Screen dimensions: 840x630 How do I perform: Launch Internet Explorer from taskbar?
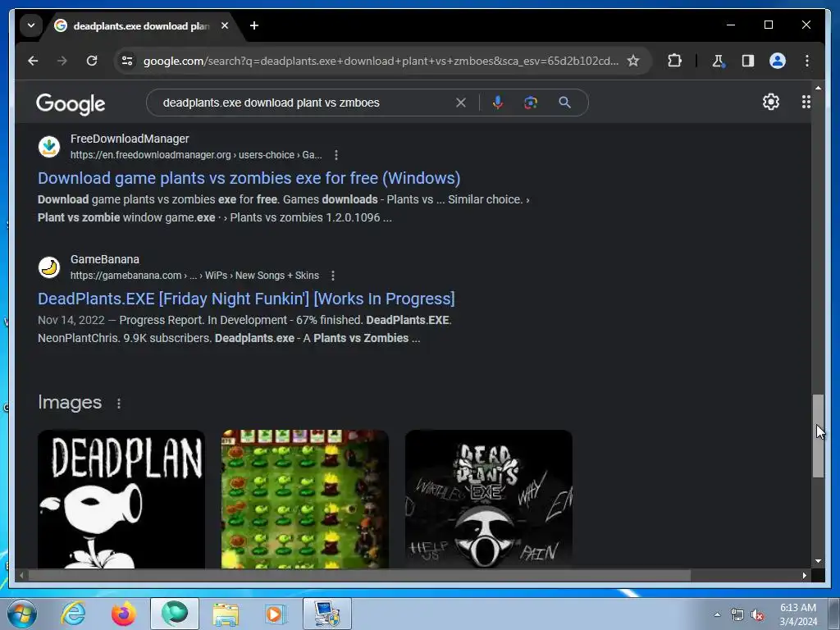(73, 614)
